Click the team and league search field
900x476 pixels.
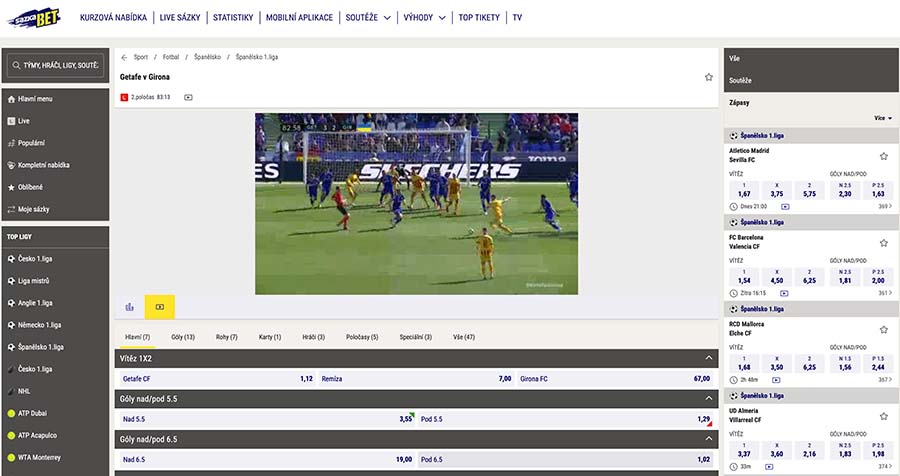click(x=55, y=66)
